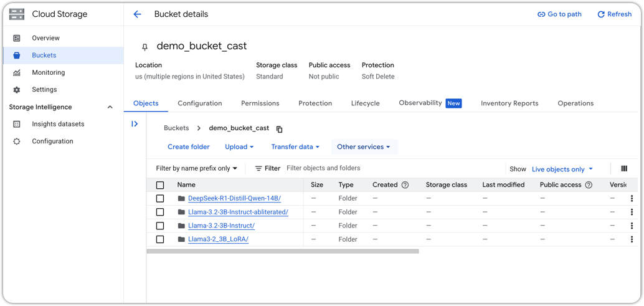Switch to the Operations tab
Viewport: 644px width, 306px height.
click(575, 103)
